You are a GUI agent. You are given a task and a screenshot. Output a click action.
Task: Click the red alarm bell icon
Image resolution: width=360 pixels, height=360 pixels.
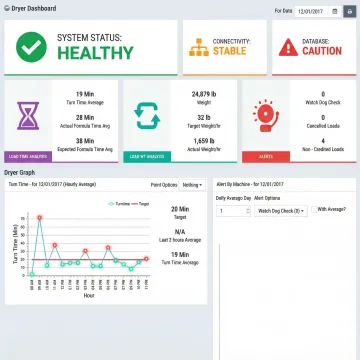pos(266,115)
